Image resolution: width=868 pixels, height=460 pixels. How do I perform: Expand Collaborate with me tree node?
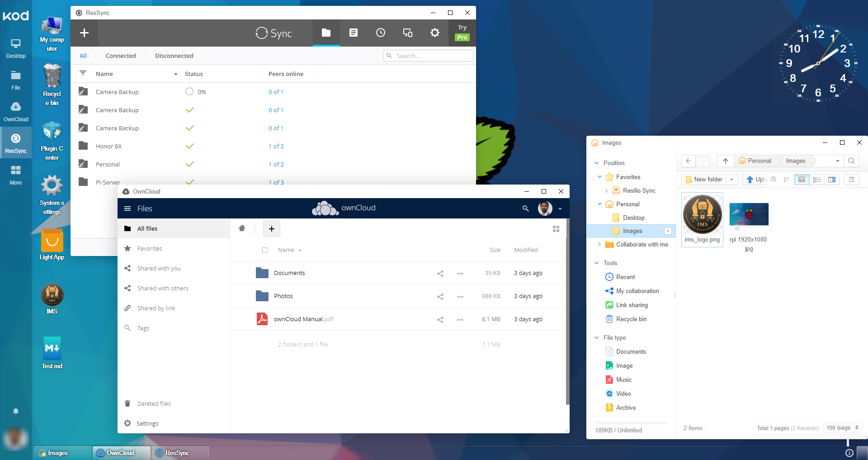click(x=599, y=244)
